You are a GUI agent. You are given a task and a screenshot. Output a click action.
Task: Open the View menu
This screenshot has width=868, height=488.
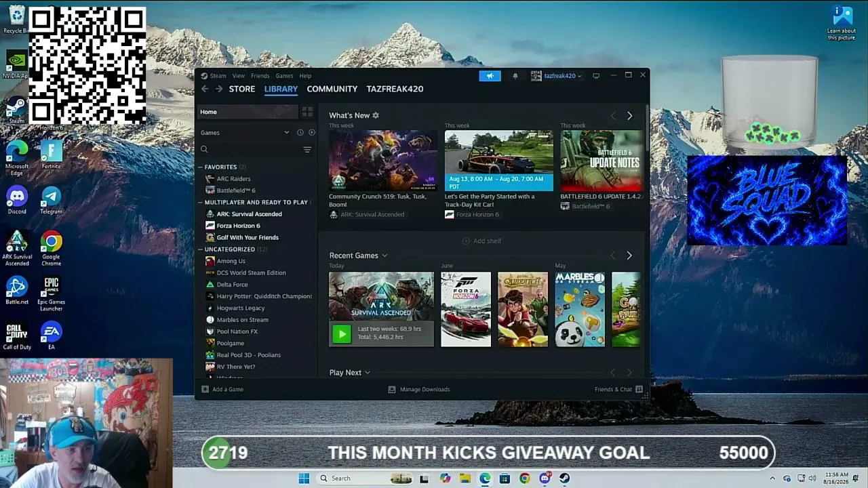point(239,76)
